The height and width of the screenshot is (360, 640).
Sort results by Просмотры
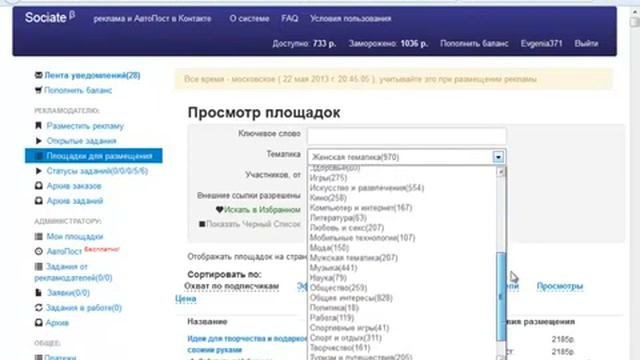pos(560,286)
